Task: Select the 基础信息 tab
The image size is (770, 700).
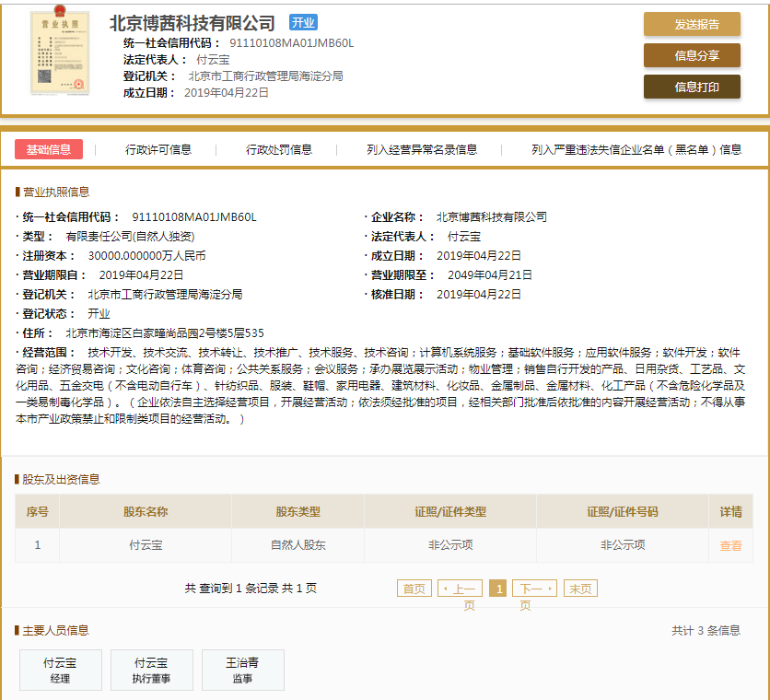Action: (x=49, y=149)
